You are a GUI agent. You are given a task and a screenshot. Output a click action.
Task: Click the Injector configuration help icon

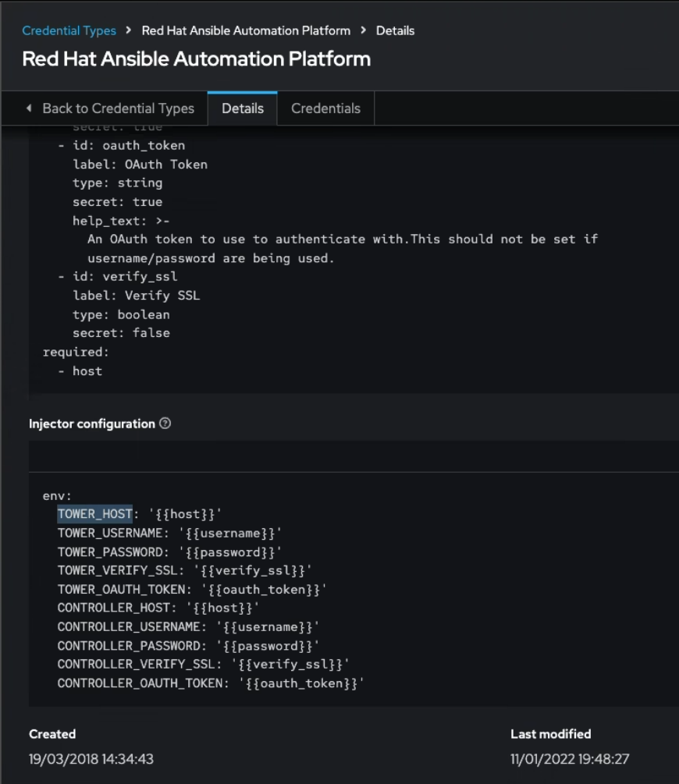pyautogui.click(x=165, y=424)
